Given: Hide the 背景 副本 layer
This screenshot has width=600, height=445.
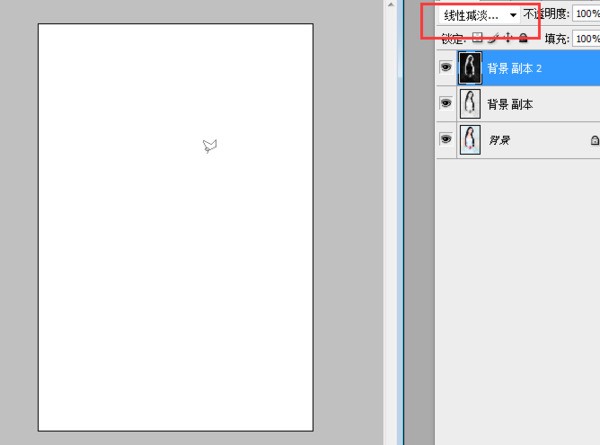Looking at the screenshot, I should click(446, 104).
